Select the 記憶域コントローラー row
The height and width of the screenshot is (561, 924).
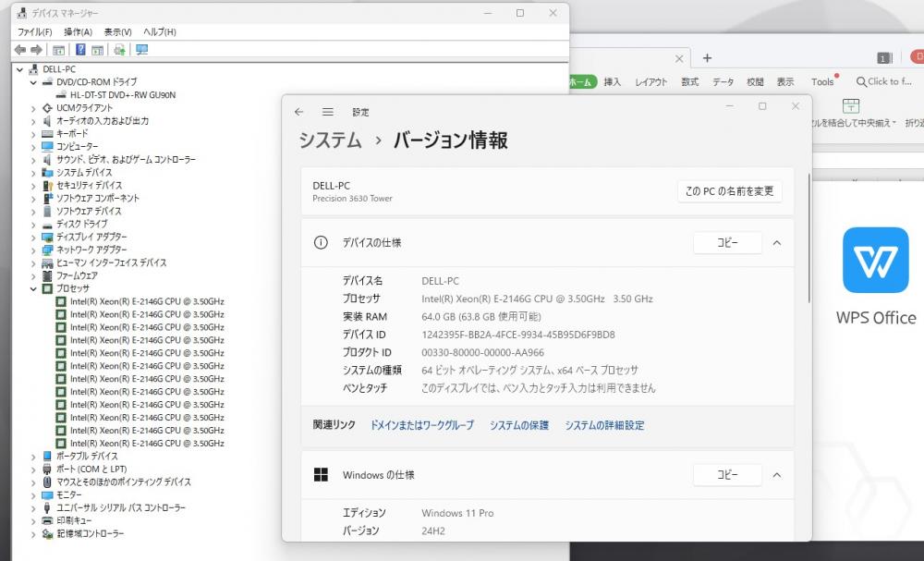pos(91,534)
